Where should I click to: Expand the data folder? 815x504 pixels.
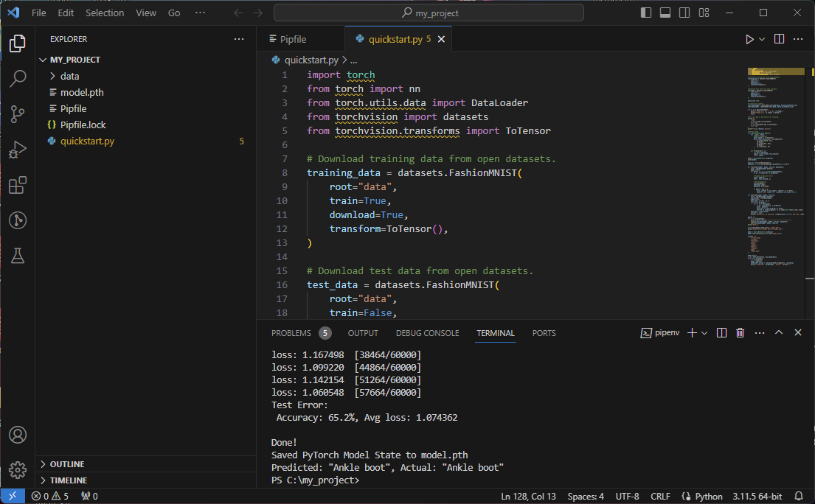point(52,77)
